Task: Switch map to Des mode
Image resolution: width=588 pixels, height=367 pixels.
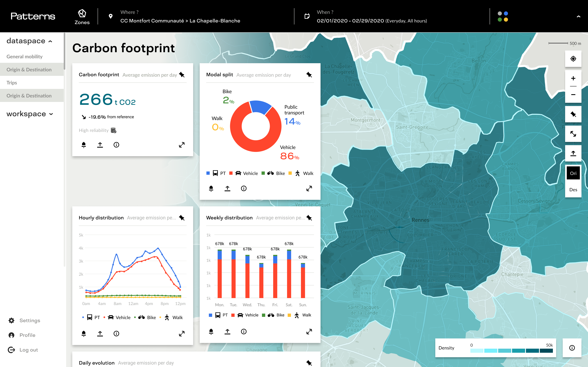Action: (573, 190)
